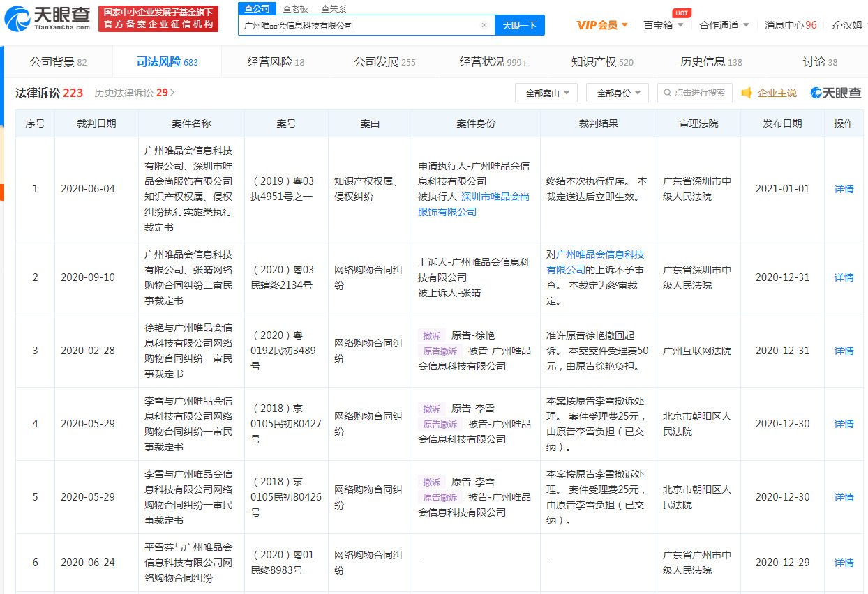Viewport: 868px width, 594px height.
Task: Expand 历史法律诉讼 29 chevron
Action: pos(172,93)
